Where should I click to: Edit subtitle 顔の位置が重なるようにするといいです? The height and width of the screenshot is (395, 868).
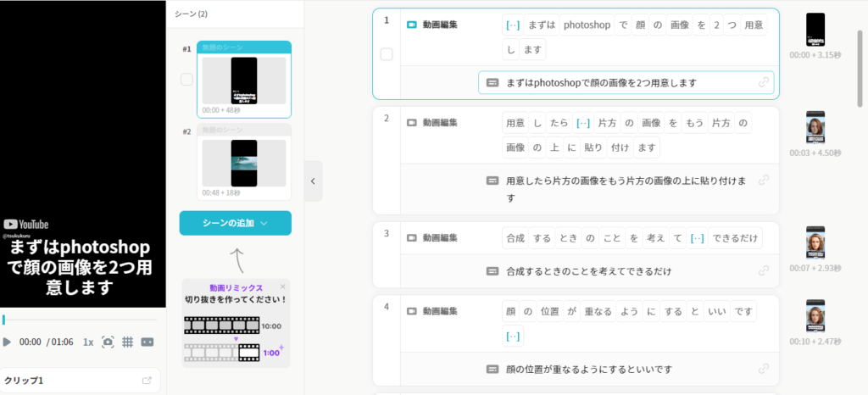pos(589,369)
